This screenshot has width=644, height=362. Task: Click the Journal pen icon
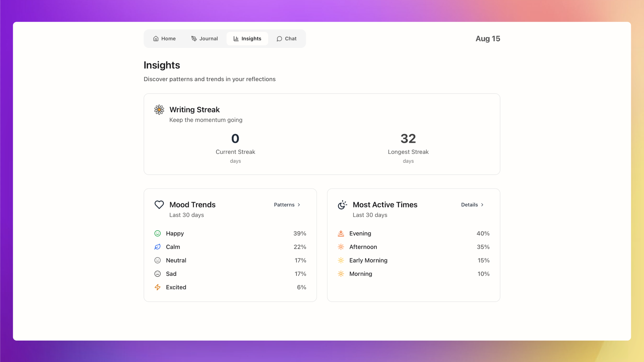[x=194, y=39]
